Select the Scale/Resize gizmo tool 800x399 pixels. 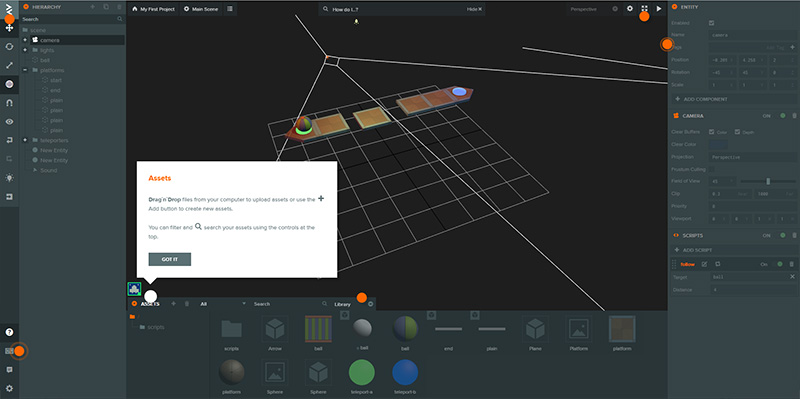click(x=9, y=65)
